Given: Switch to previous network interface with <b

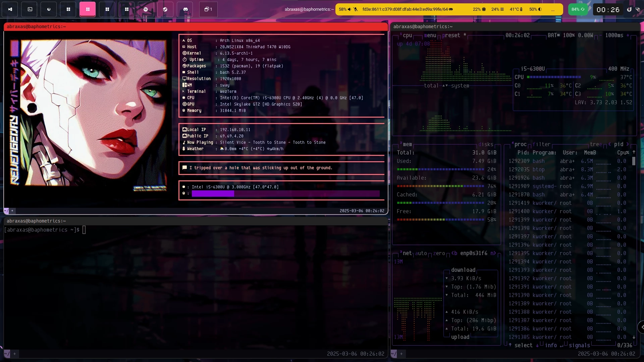Looking at the screenshot, I should 454,253.
